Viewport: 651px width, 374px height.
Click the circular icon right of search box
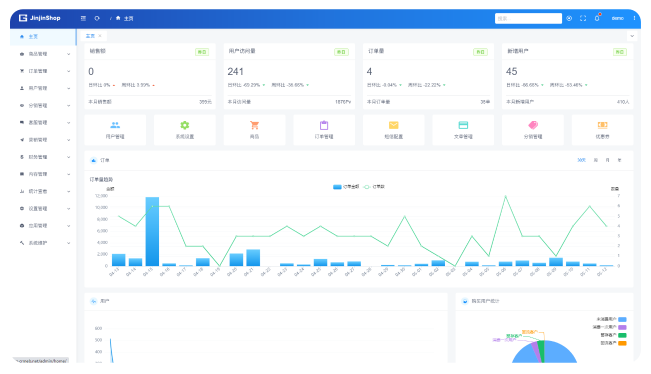(569, 18)
